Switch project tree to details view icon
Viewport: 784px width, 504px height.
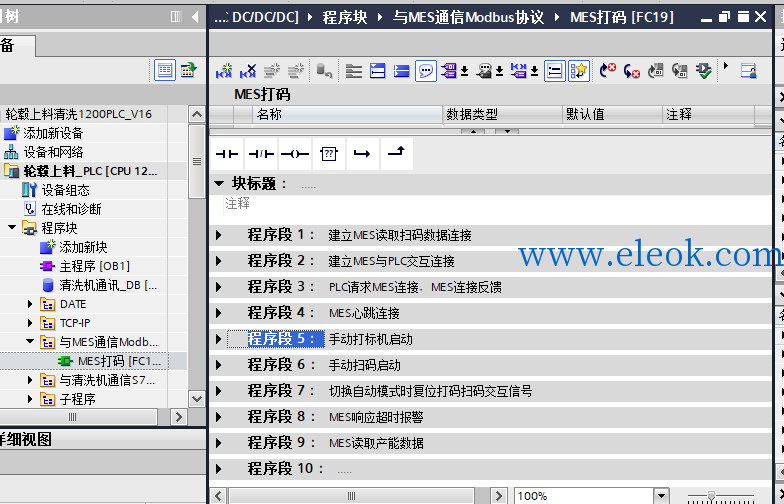pyautogui.click(x=164, y=70)
